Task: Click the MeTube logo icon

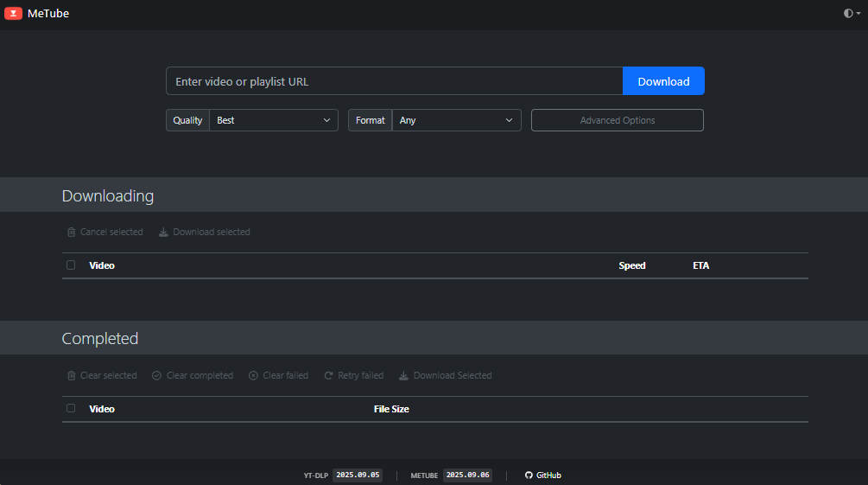Action: pyautogui.click(x=13, y=13)
